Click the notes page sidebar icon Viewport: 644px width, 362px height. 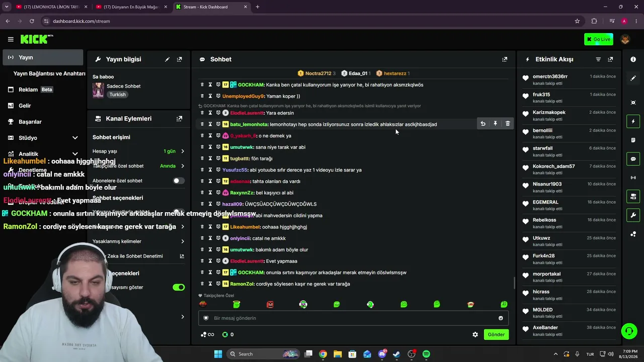tap(633, 140)
